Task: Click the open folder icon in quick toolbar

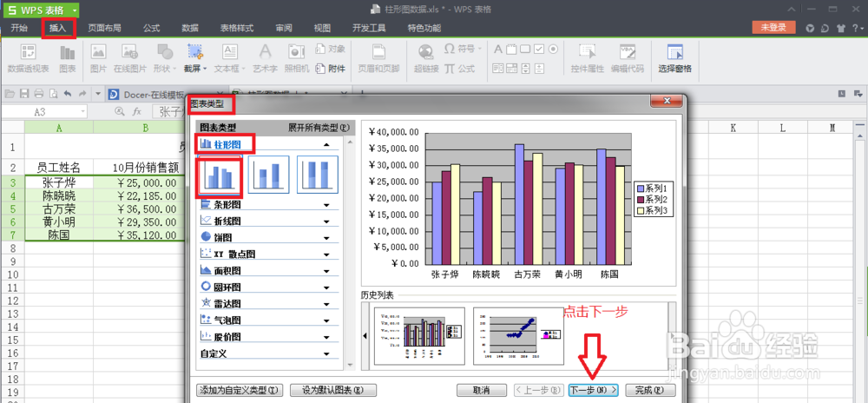Action: (x=10, y=94)
